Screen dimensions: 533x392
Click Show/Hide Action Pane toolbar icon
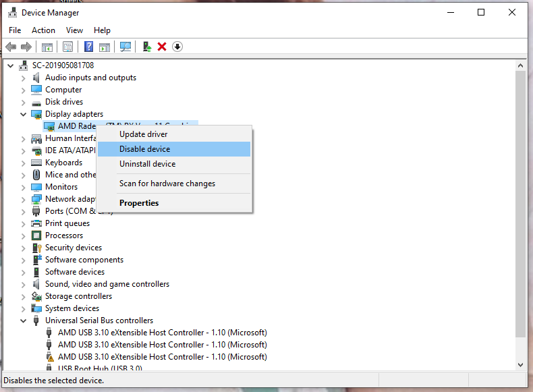pyautogui.click(x=105, y=47)
